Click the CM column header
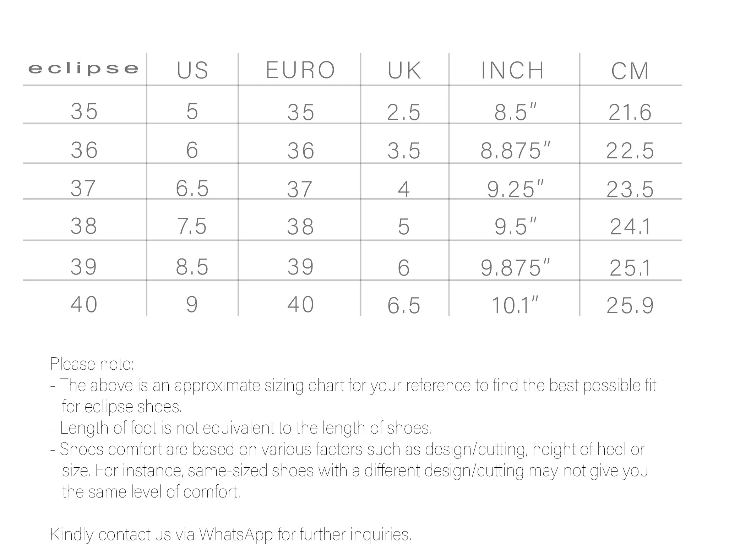Screen dimensions: 740x560 click(x=630, y=71)
